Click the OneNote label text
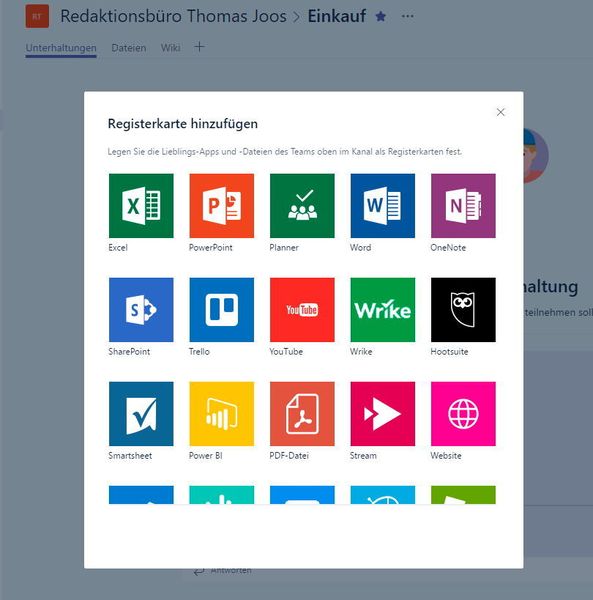Viewport: 593px width, 600px height. pyautogui.click(x=448, y=248)
